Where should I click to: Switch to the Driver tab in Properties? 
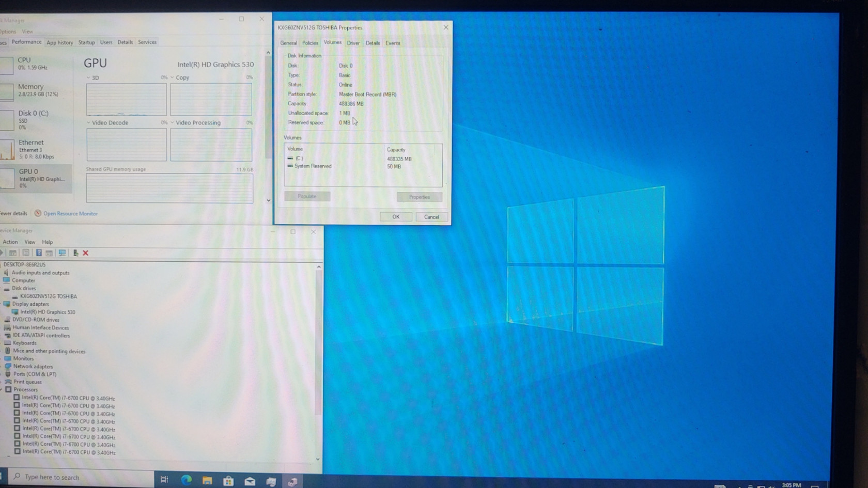coord(353,43)
